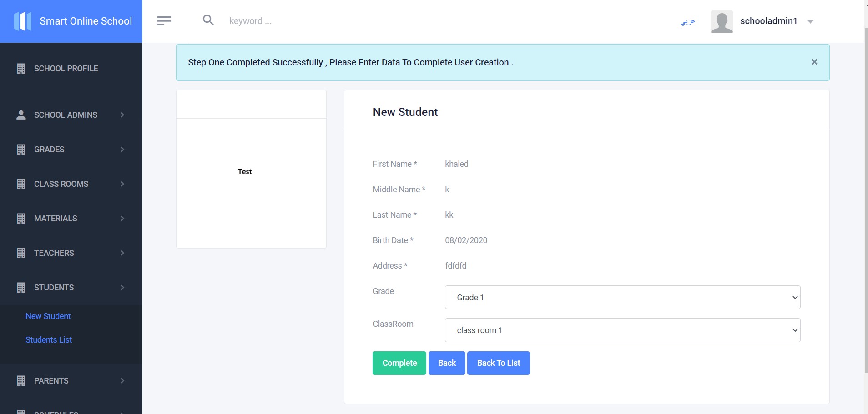Open the ClassRoom dropdown
Screen dimensions: 868x414
coord(622,330)
